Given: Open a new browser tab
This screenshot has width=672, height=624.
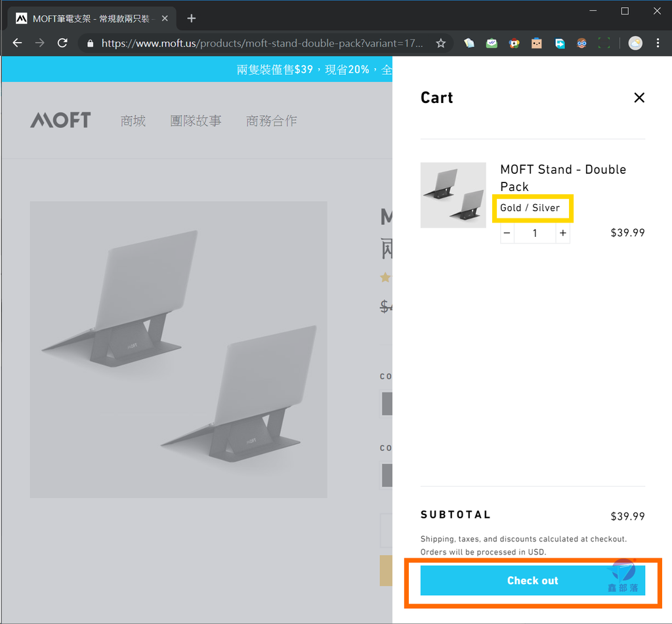Looking at the screenshot, I should point(192,18).
